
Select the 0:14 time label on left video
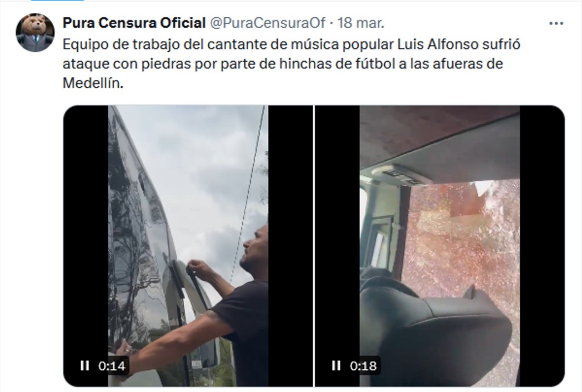[112, 366]
